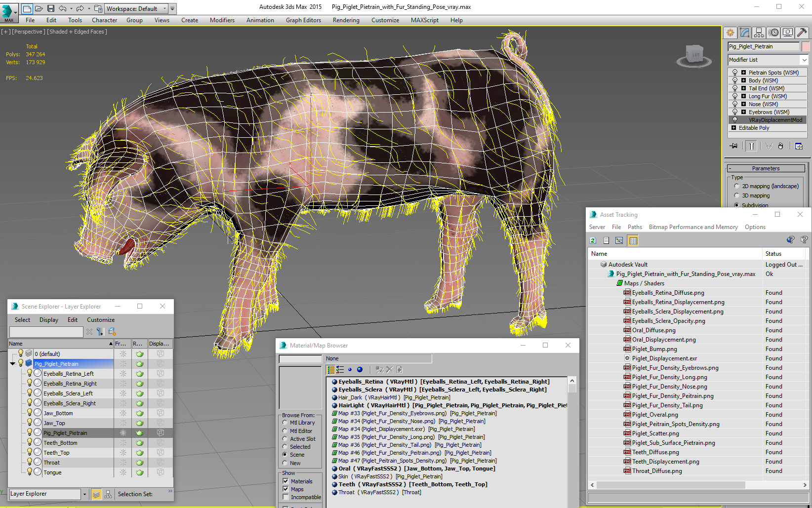Click the Pin Stack icon under modifier stack
812x508 pixels.
coord(733,146)
